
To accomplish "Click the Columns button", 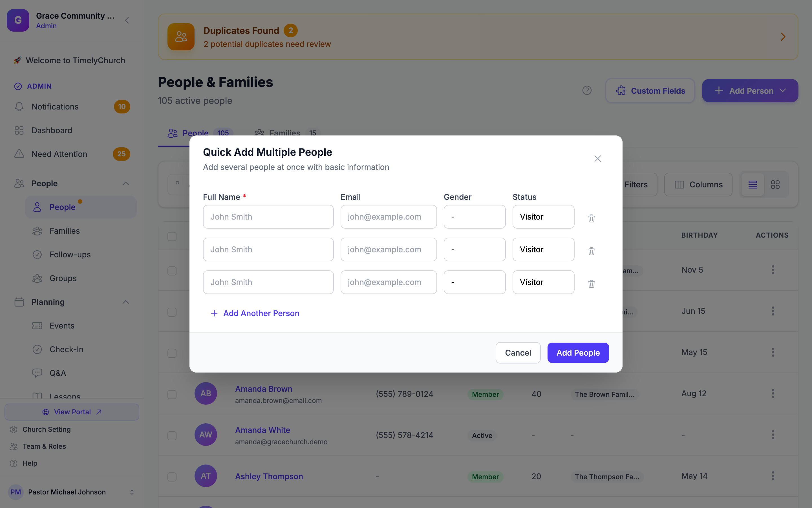I will pyautogui.click(x=698, y=185).
